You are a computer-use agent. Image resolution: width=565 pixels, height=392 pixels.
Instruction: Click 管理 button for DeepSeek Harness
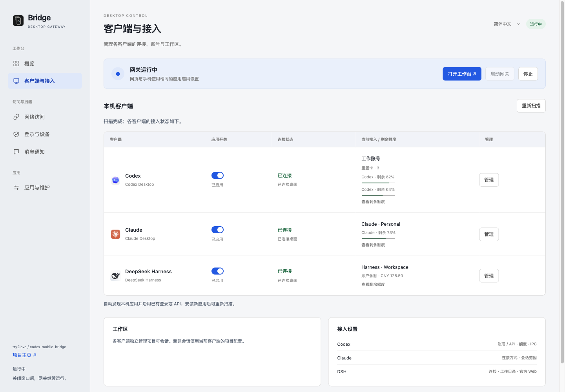pyautogui.click(x=489, y=276)
